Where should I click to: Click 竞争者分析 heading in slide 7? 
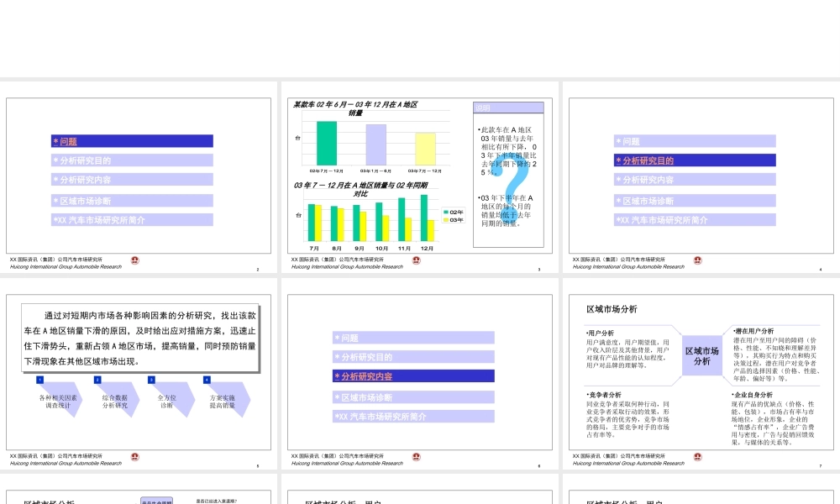click(604, 395)
